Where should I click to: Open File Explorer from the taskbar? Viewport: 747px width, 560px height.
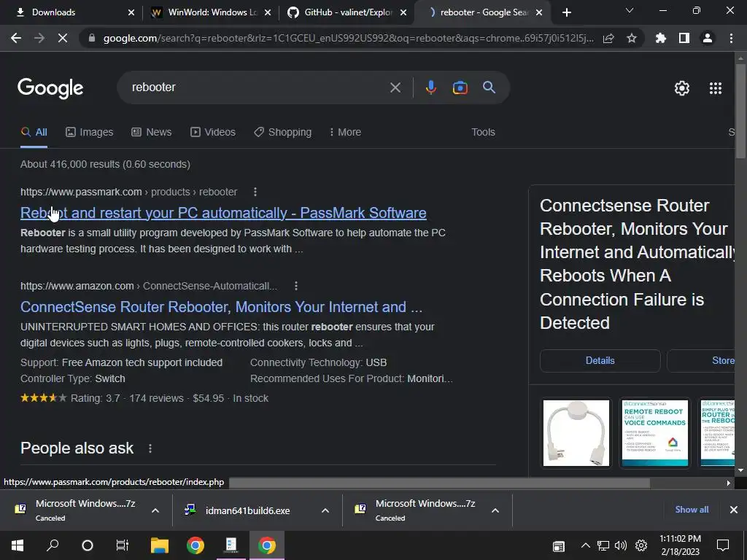pos(160,545)
